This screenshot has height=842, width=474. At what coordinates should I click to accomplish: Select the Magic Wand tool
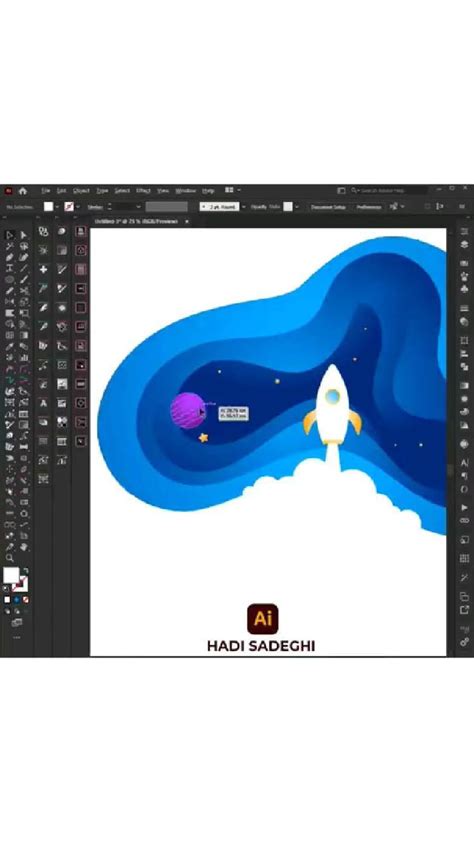(9, 246)
